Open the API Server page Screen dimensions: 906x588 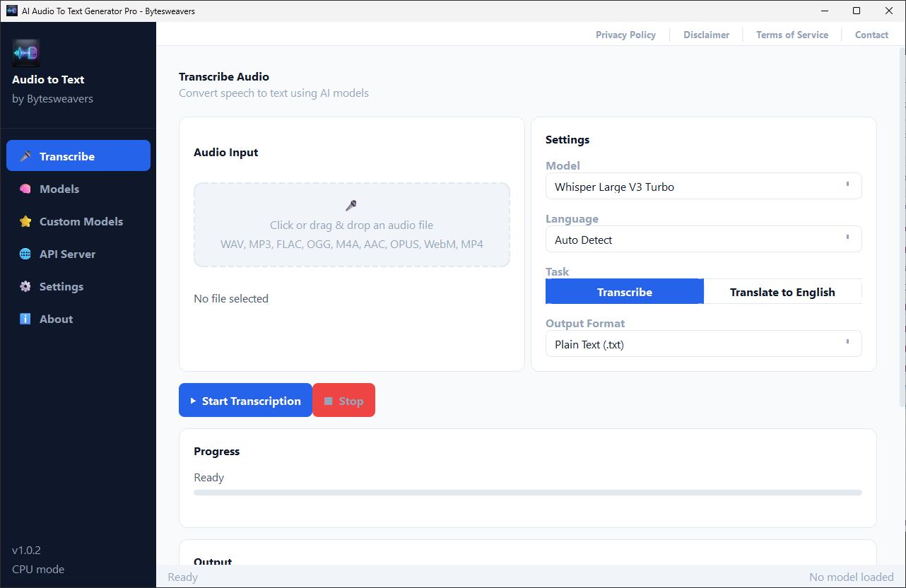(78, 254)
